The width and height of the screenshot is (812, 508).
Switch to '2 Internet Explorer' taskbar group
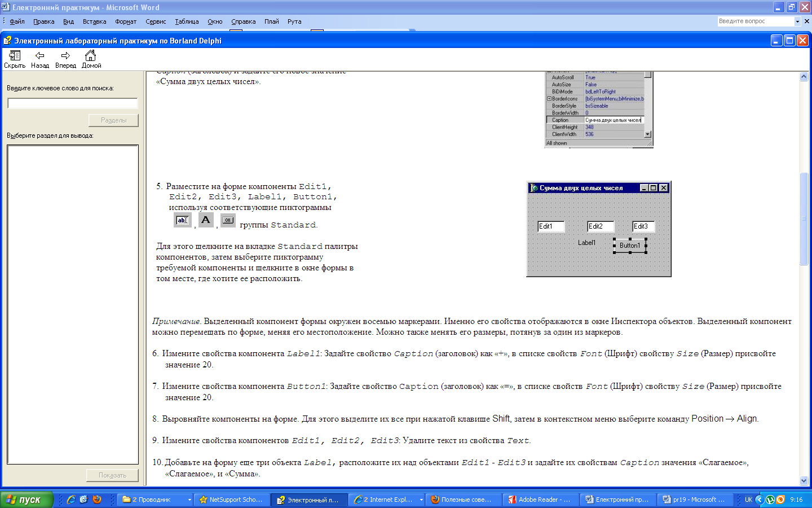click(387, 500)
